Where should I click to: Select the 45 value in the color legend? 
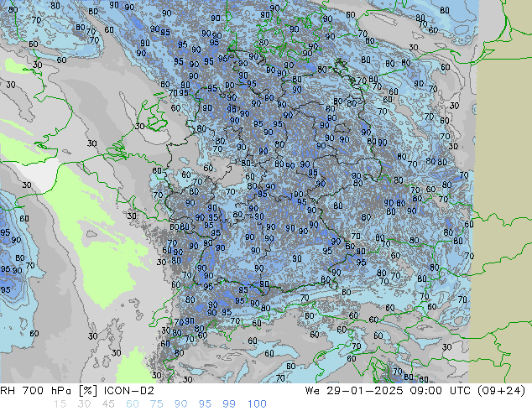(x=108, y=404)
